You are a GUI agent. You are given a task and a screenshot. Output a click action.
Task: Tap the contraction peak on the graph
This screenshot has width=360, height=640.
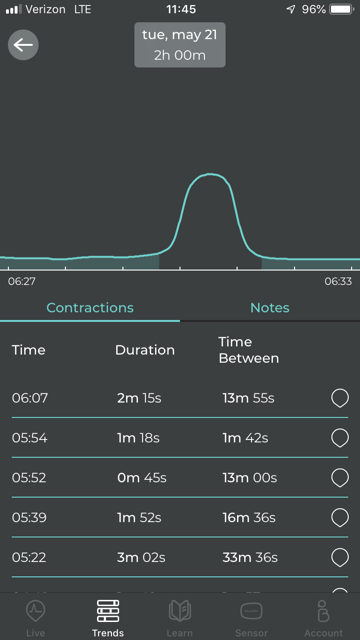tap(210, 175)
